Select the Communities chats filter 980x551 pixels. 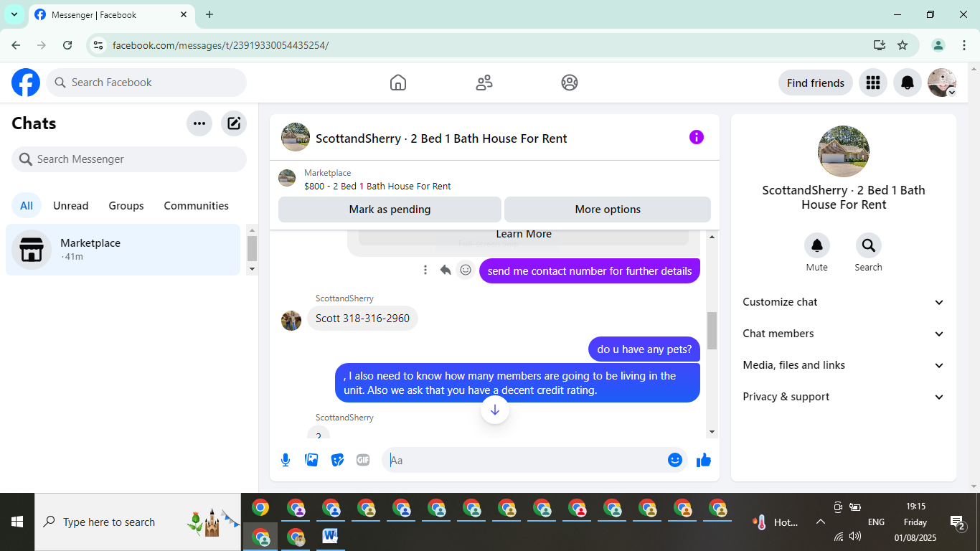point(196,206)
